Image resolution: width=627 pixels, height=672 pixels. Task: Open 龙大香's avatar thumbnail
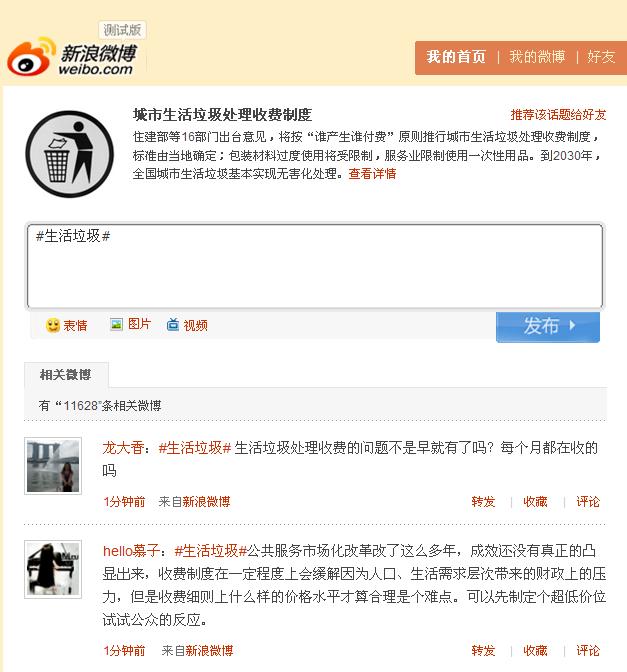pos(53,466)
